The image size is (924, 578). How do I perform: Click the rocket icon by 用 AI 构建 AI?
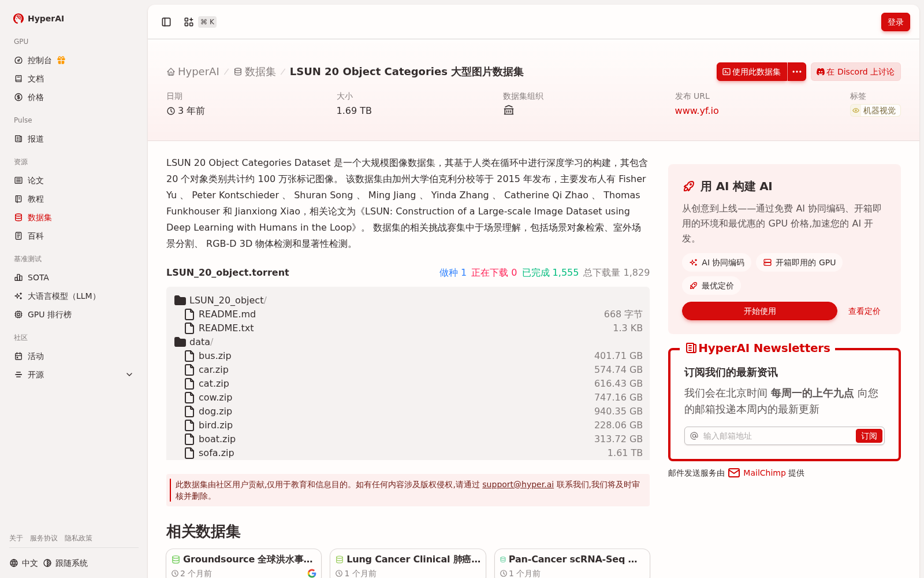(x=688, y=186)
